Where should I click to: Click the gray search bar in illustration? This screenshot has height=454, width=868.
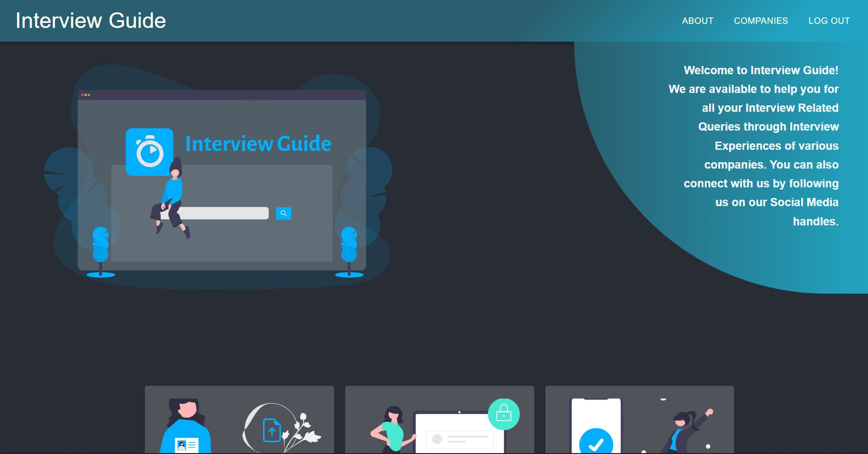click(x=223, y=213)
